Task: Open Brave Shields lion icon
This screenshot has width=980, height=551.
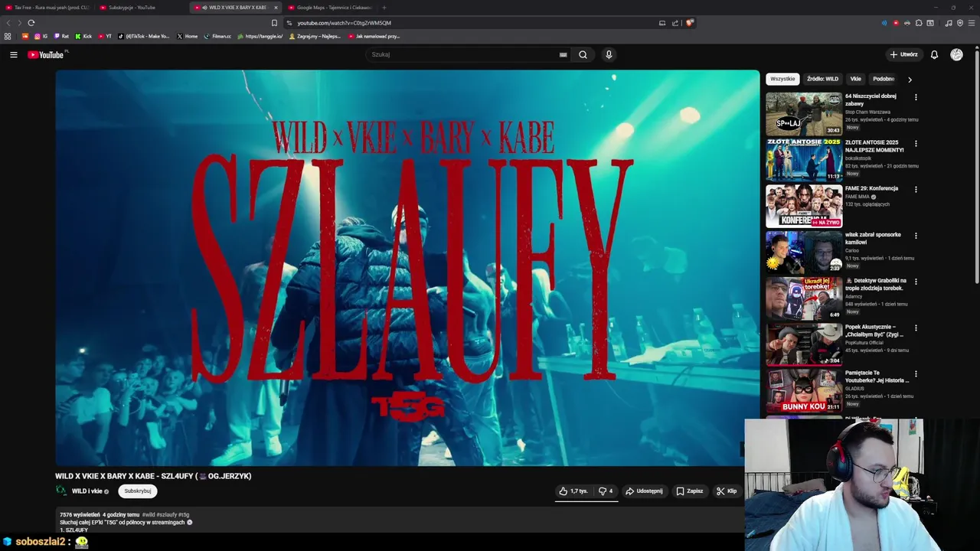Action: (689, 23)
